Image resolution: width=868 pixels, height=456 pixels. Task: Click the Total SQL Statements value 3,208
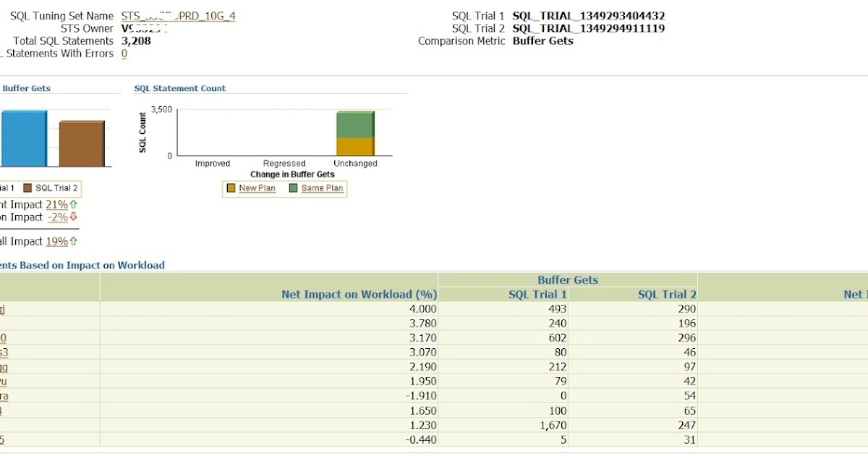tap(136, 41)
